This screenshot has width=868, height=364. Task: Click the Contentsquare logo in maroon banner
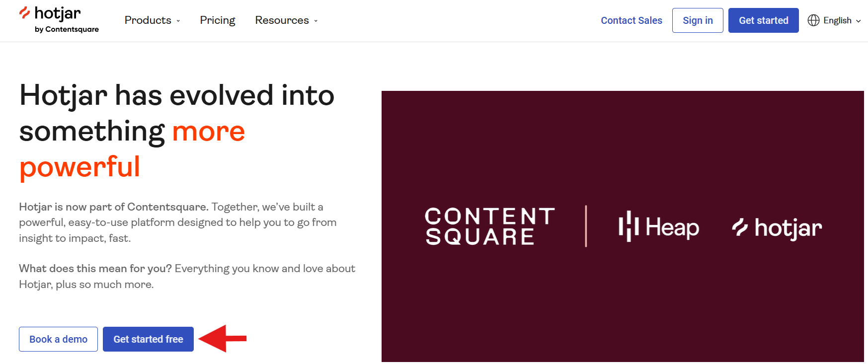pyautogui.click(x=489, y=226)
